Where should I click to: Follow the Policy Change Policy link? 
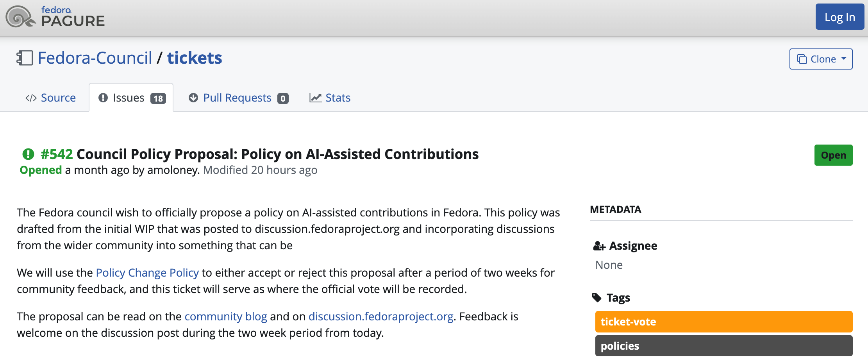tap(147, 273)
